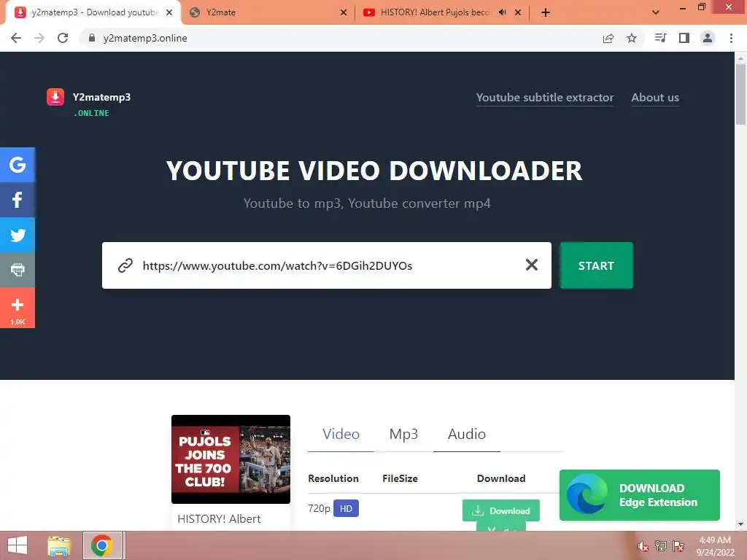Open media control icon in Chrome toolbar
The width and height of the screenshot is (747, 560).
(x=660, y=38)
